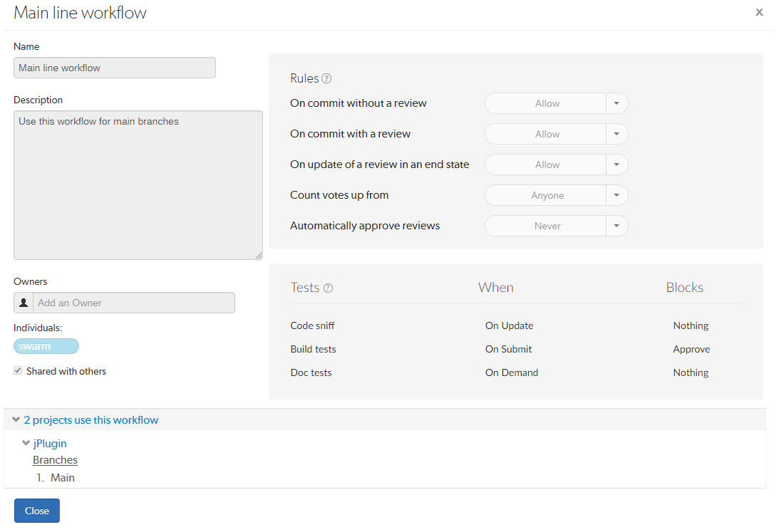
Task: Collapse the jPlugin branch tree
Action: (26, 443)
